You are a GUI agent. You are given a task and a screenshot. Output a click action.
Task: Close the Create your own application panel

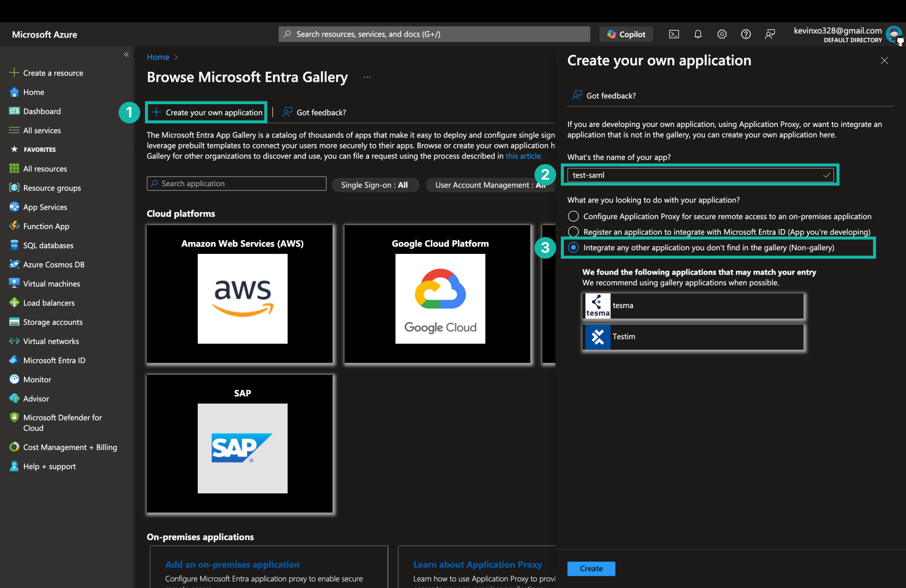tap(884, 60)
